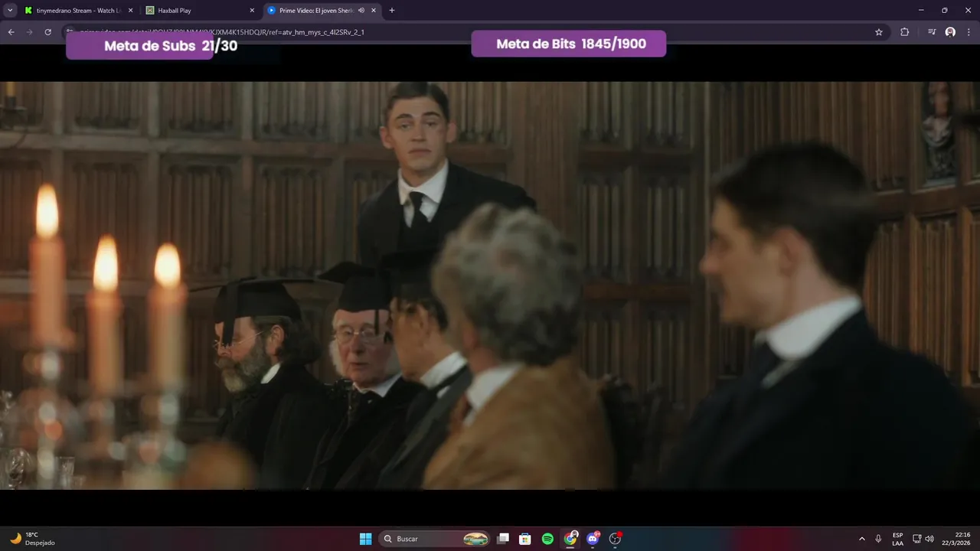Open Microsoft Store from the taskbar

tap(525, 539)
